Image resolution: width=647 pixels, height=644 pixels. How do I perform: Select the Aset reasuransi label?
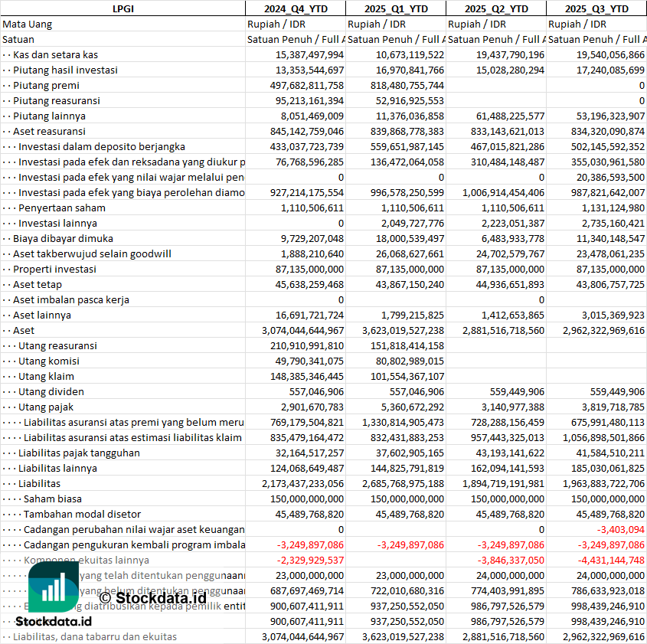pos(49,131)
